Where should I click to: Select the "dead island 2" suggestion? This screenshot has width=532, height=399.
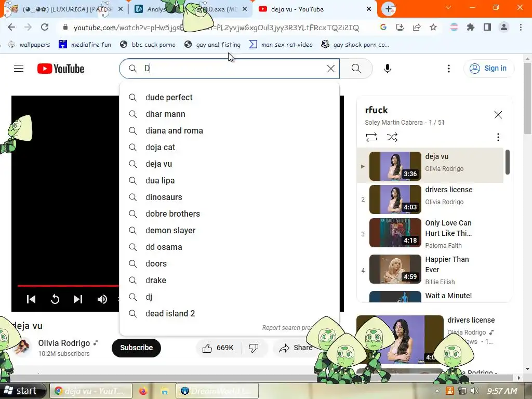tap(229, 313)
